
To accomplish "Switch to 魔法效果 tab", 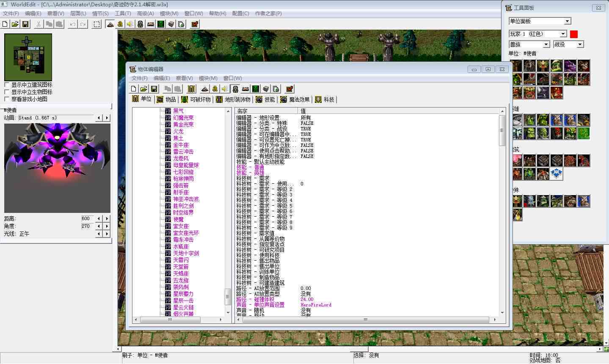I will tap(295, 99).
